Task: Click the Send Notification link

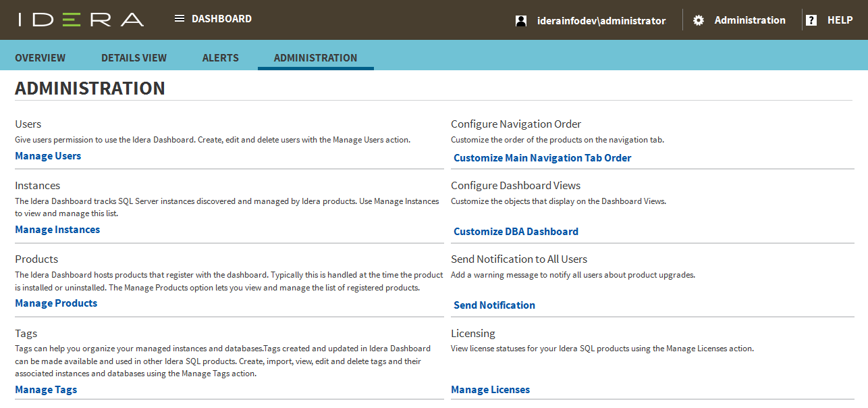Action: pos(494,305)
